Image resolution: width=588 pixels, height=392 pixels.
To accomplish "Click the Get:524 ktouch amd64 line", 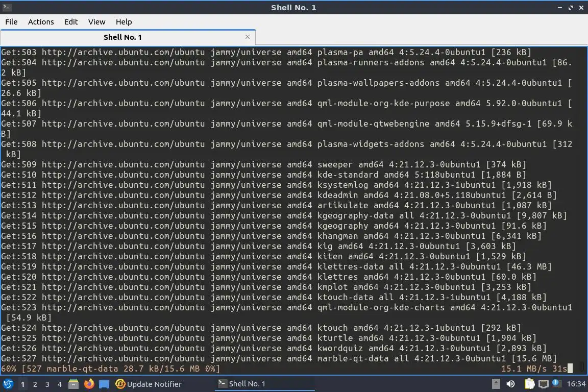I will [x=261, y=328].
